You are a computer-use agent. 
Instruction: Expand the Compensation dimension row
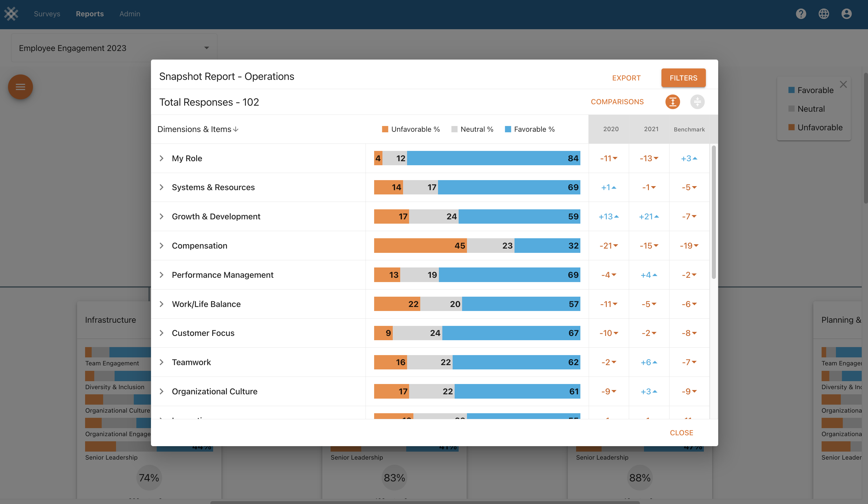[x=162, y=246]
